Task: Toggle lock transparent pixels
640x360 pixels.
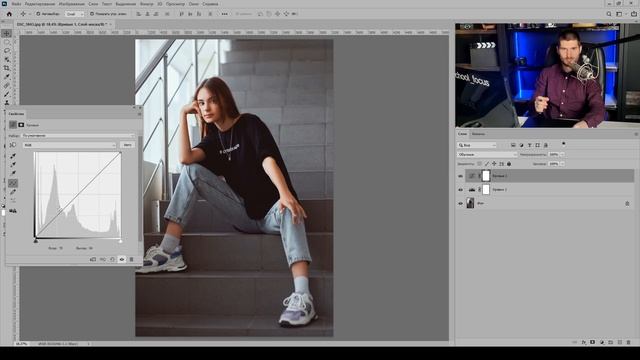Action: (x=479, y=164)
